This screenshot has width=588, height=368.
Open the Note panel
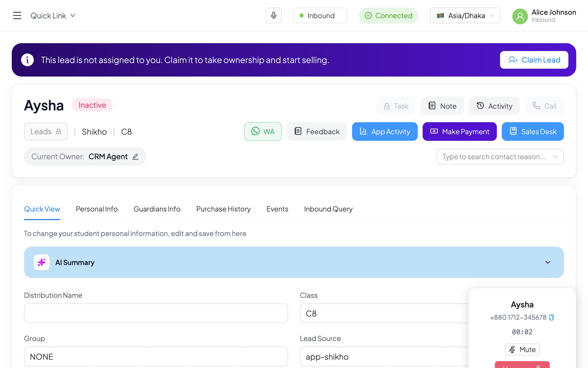point(442,106)
